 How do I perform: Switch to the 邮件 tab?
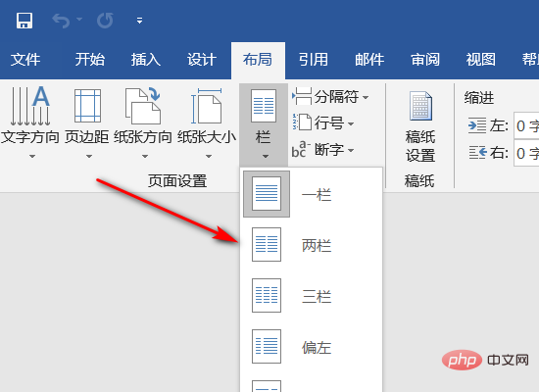(369, 60)
